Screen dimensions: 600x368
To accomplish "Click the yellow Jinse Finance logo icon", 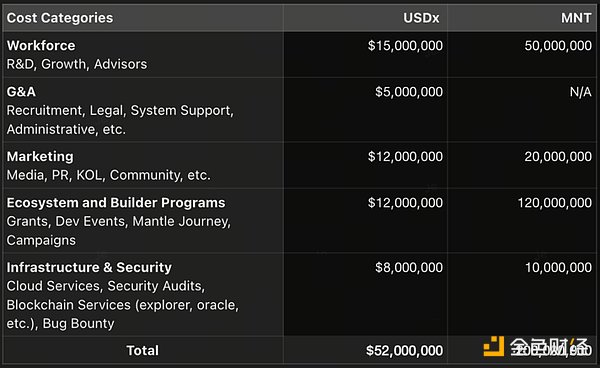I will (494, 347).
